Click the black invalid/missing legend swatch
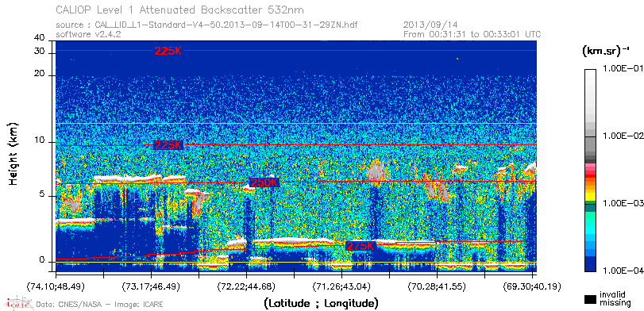Screen dimensions: 644x311 [x=591, y=299]
